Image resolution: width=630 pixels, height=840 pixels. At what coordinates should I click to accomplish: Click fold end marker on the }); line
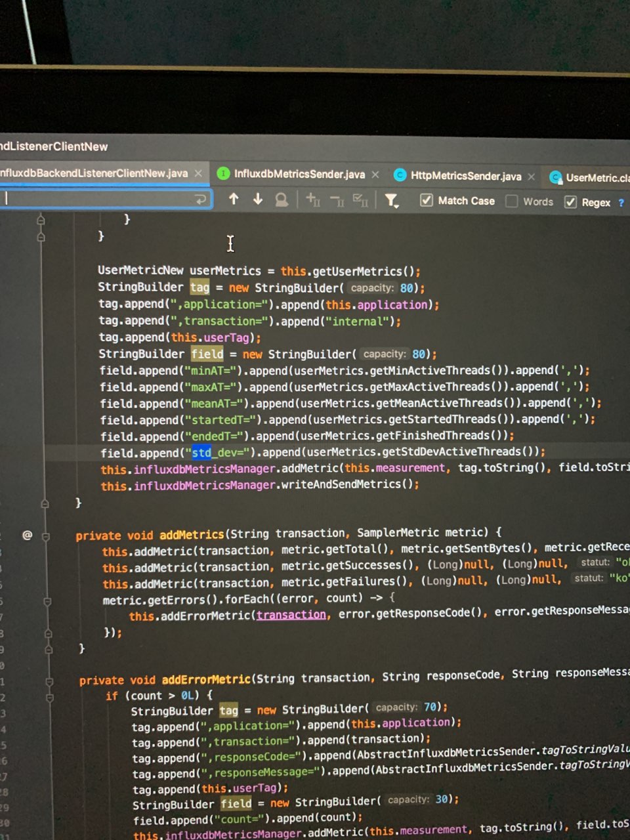coord(48,634)
